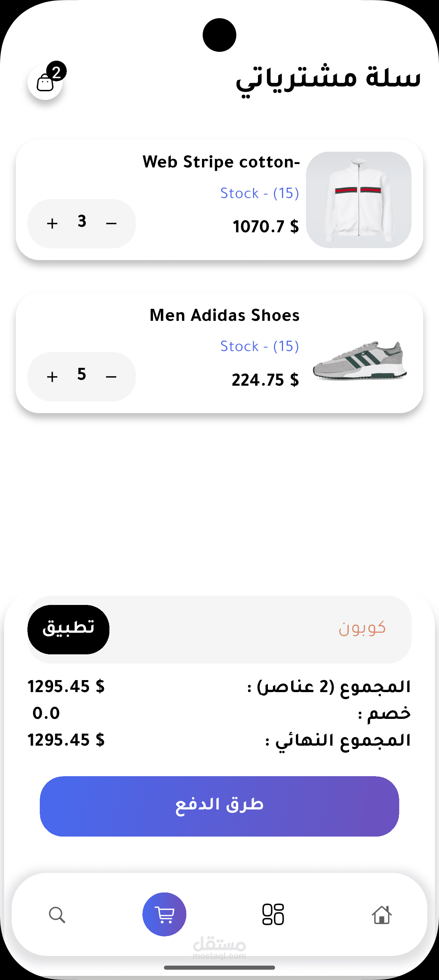
Task: Tap the Stock (15) label under Adidas Shoes
Action: tap(260, 346)
